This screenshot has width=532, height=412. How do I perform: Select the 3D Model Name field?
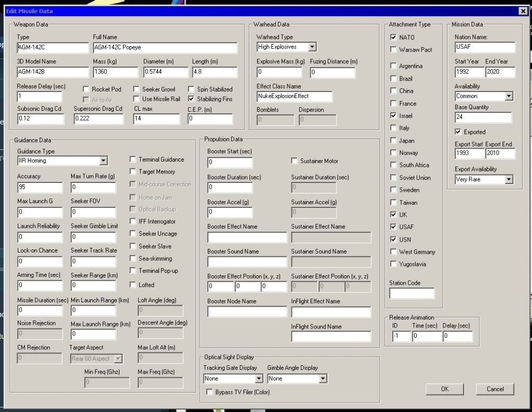53,72
